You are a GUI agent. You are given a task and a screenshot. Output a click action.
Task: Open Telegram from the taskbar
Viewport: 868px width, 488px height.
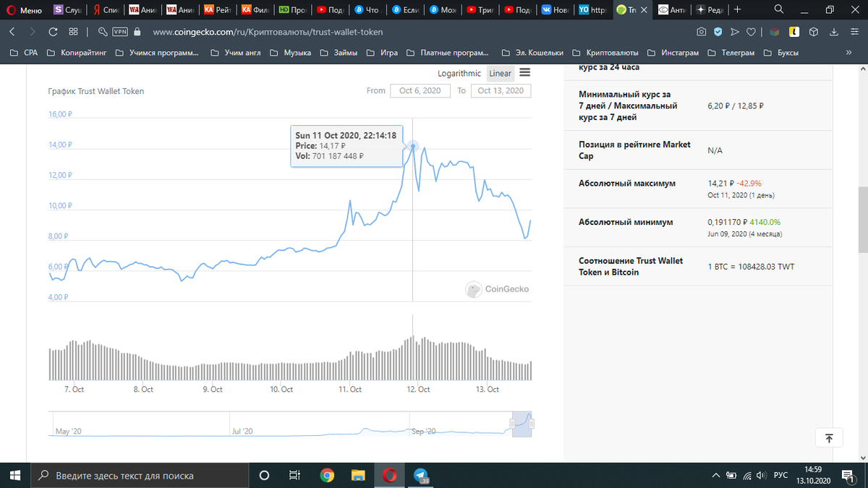421,475
